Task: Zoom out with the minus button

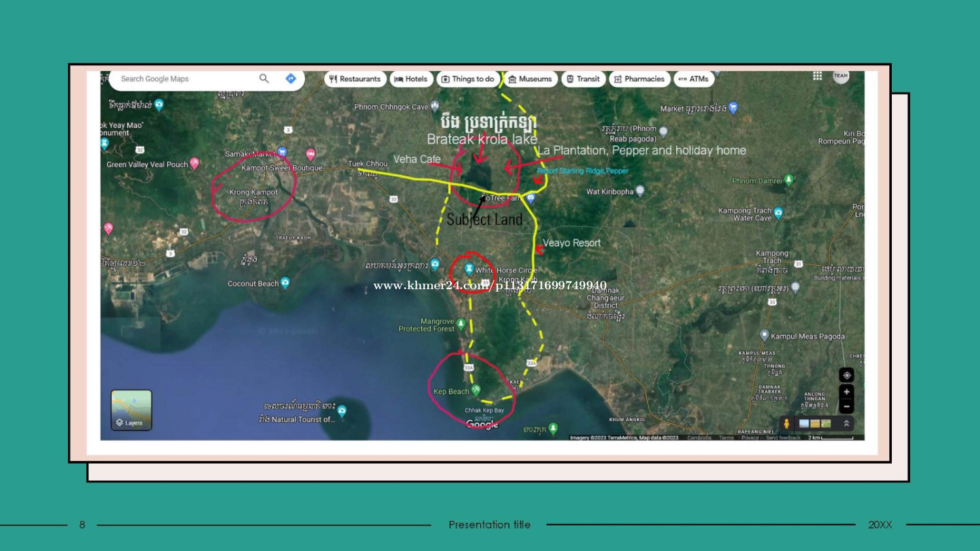Action: [x=847, y=406]
